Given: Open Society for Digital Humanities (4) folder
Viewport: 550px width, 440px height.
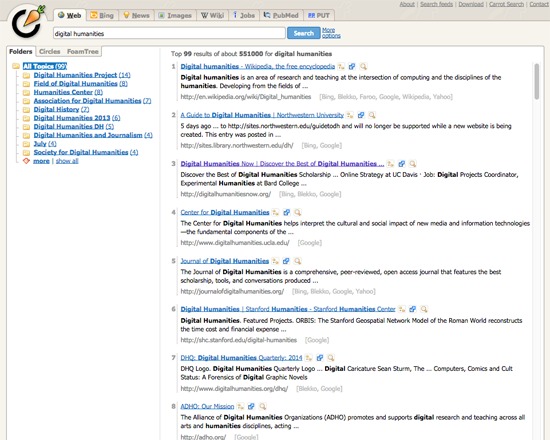Looking at the screenshot, I should point(86,152).
